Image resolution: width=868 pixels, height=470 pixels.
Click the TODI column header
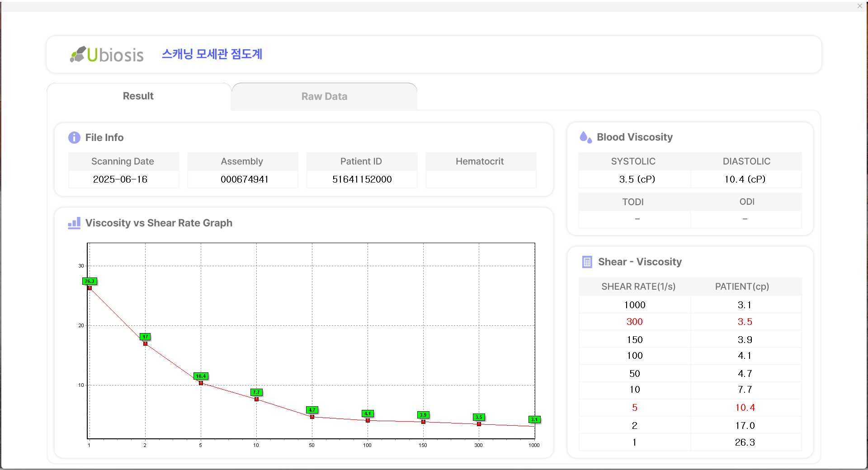632,202
